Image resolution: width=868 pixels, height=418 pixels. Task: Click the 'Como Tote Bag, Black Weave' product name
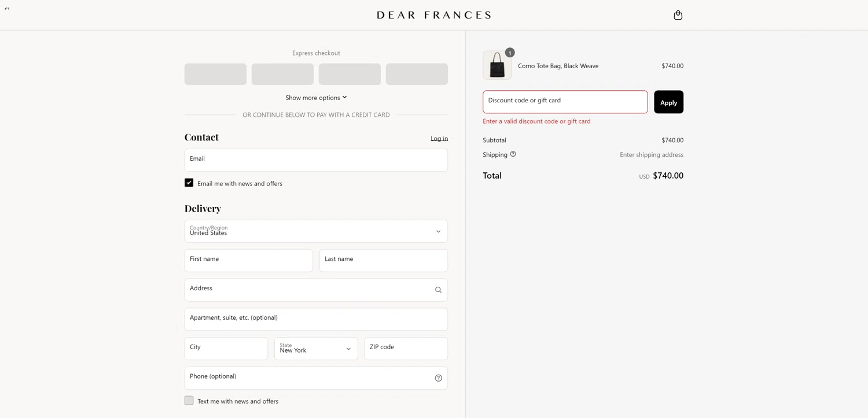[558, 66]
